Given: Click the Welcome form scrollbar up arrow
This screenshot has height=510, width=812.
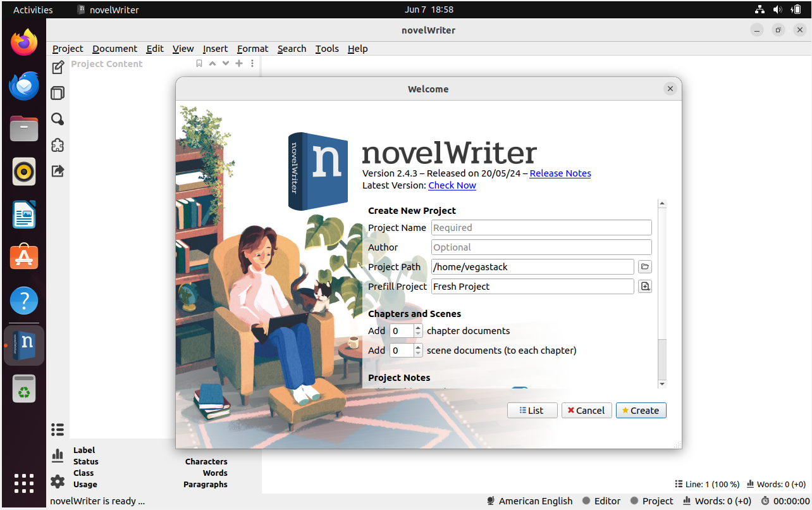Looking at the screenshot, I should click(662, 204).
